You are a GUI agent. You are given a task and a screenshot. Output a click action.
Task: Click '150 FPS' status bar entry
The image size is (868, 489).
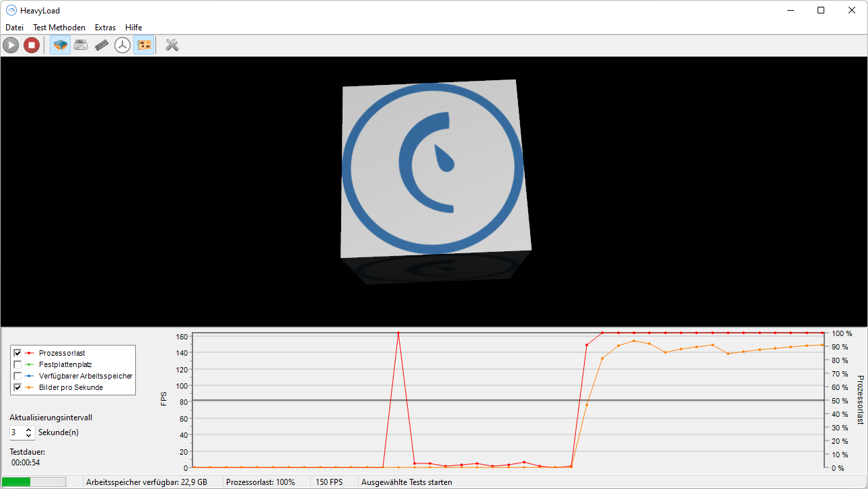329,482
